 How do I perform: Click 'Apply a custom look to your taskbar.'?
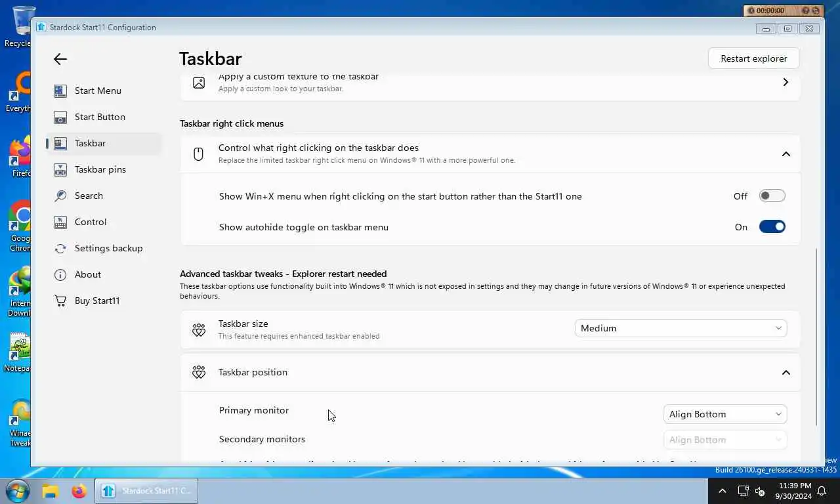[x=281, y=89]
